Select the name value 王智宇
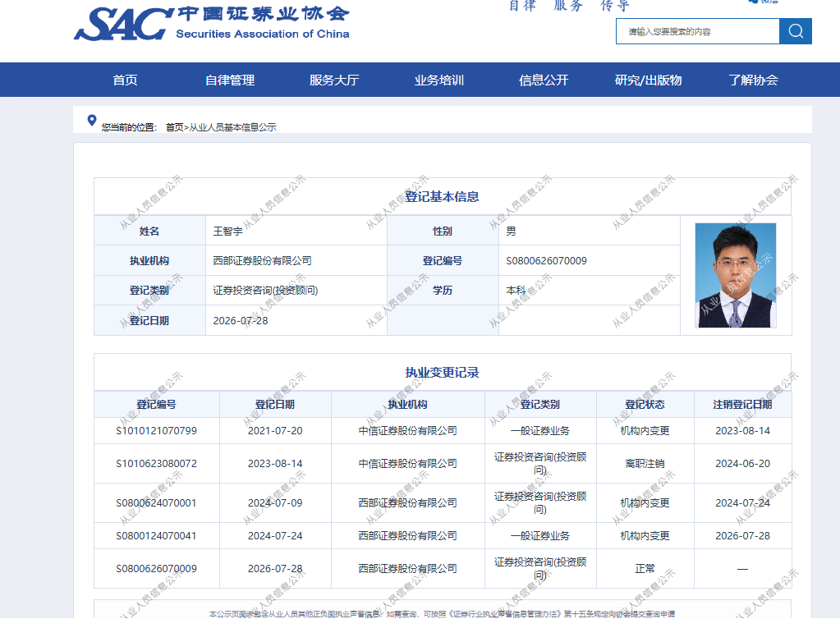The height and width of the screenshot is (619, 840). (x=227, y=232)
